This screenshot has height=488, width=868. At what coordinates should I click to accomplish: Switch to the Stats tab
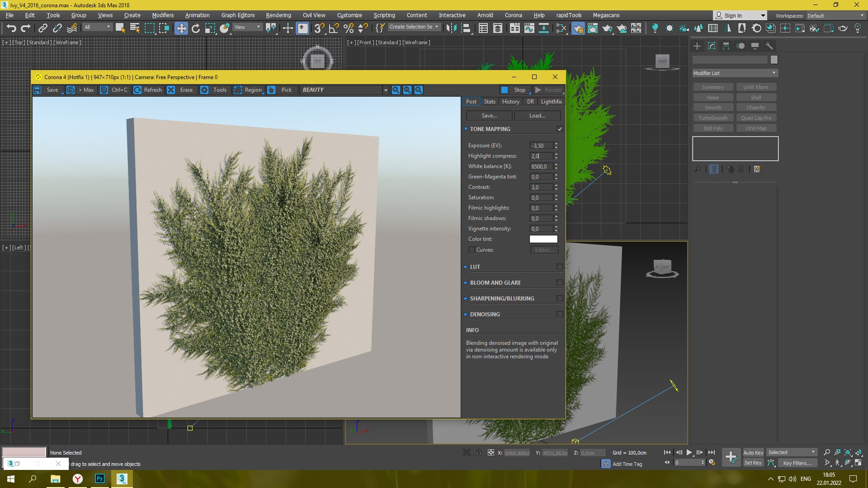pyautogui.click(x=490, y=102)
